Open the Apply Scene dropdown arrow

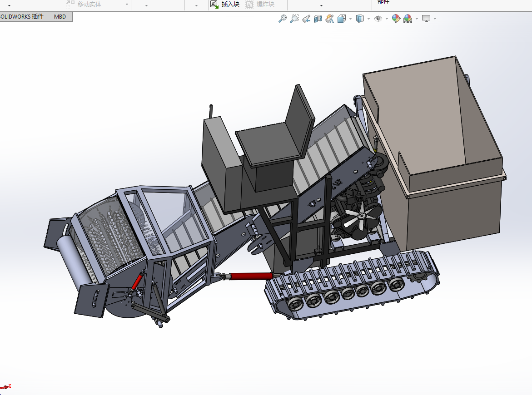coord(417,19)
